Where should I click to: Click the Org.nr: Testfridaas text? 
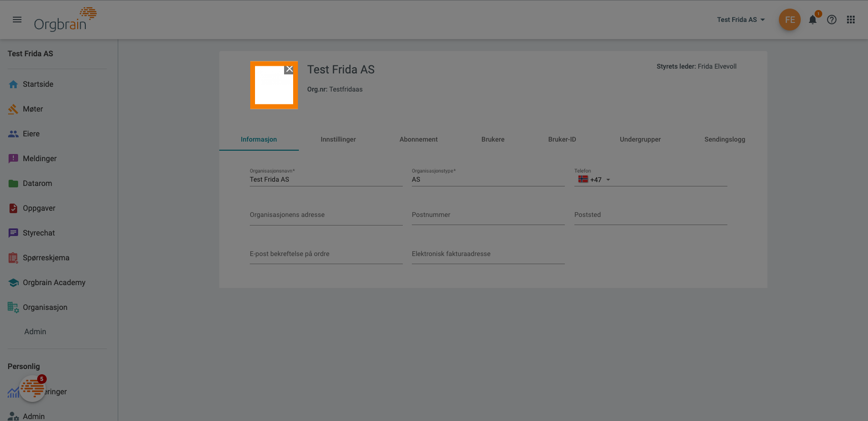coord(335,89)
